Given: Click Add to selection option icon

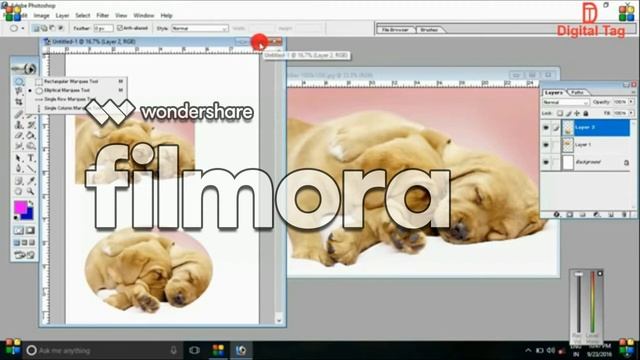Looking at the screenshot, I should pos(44,28).
